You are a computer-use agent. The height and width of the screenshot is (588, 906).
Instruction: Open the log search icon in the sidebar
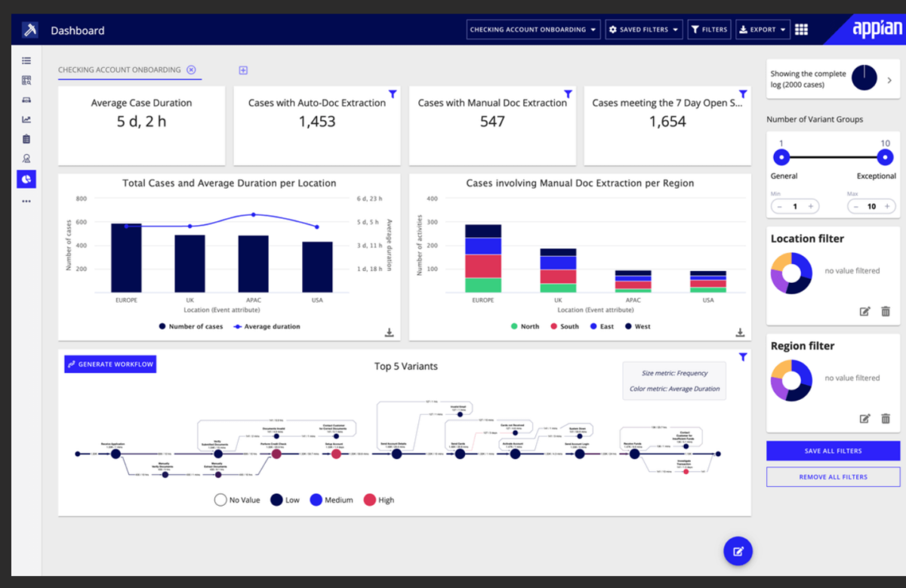tap(26, 80)
